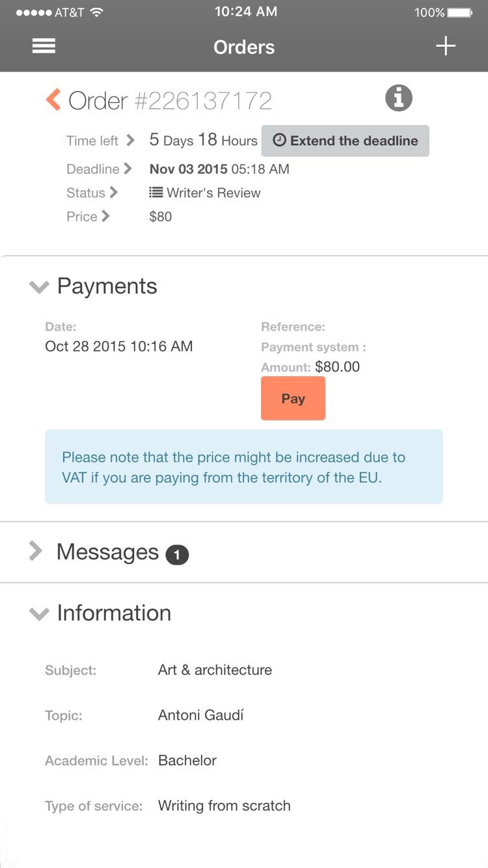
Task: Tap the Deadline arrow icon
Action: 128,169
